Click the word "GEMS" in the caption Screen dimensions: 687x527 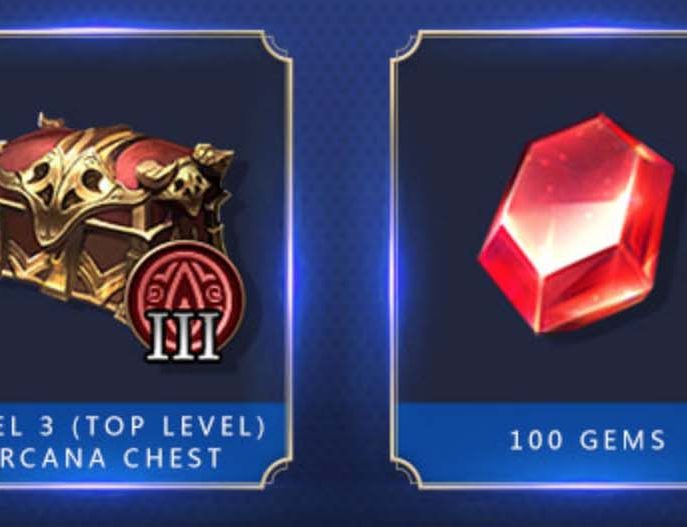[623, 439]
